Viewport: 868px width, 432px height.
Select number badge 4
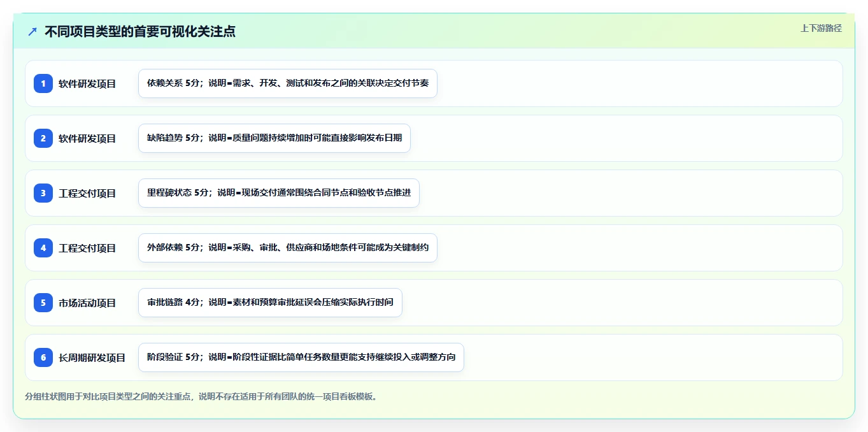(x=43, y=248)
